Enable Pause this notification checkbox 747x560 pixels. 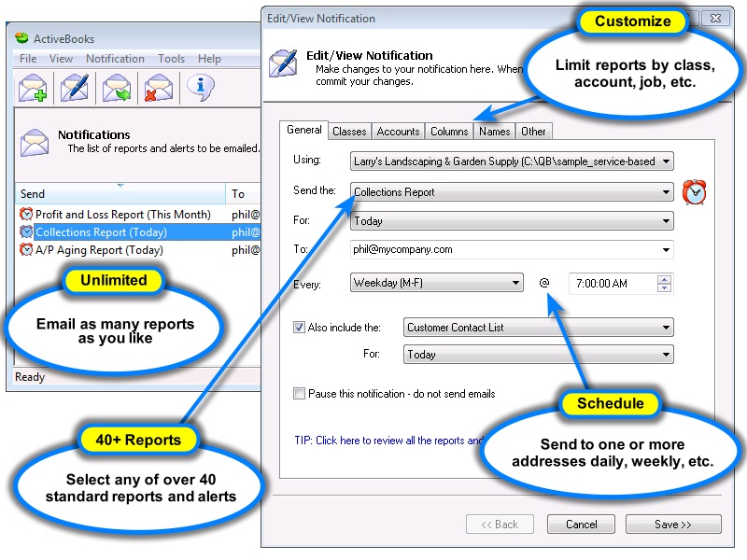299,393
